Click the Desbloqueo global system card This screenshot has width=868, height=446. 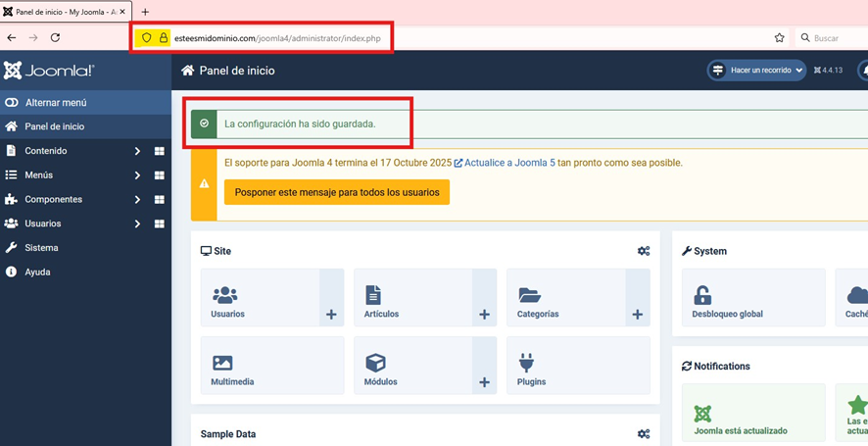753,298
